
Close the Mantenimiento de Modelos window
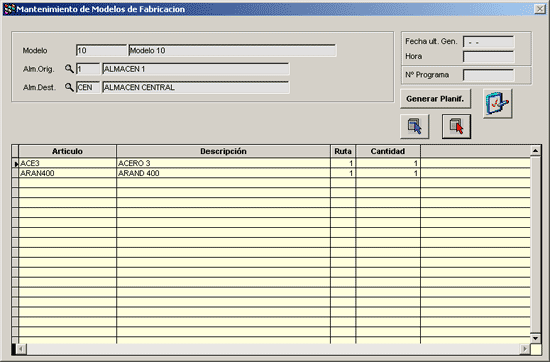[539, 9]
